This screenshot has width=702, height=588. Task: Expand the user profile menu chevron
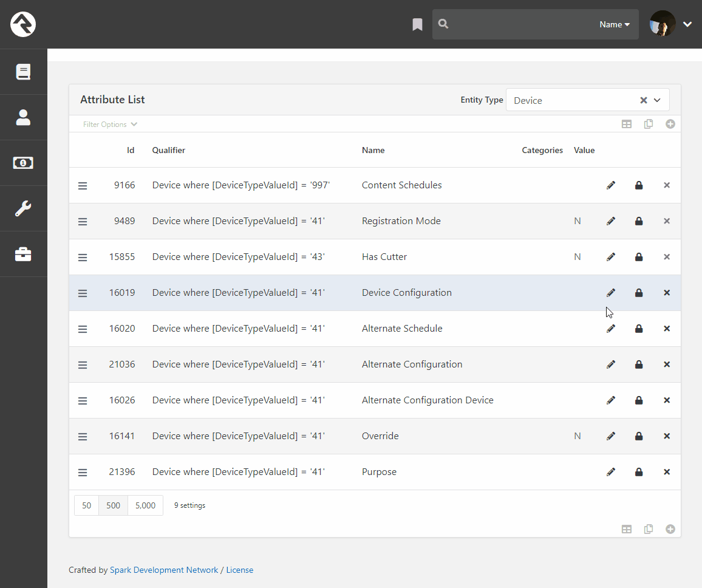pyautogui.click(x=687, y=24)
